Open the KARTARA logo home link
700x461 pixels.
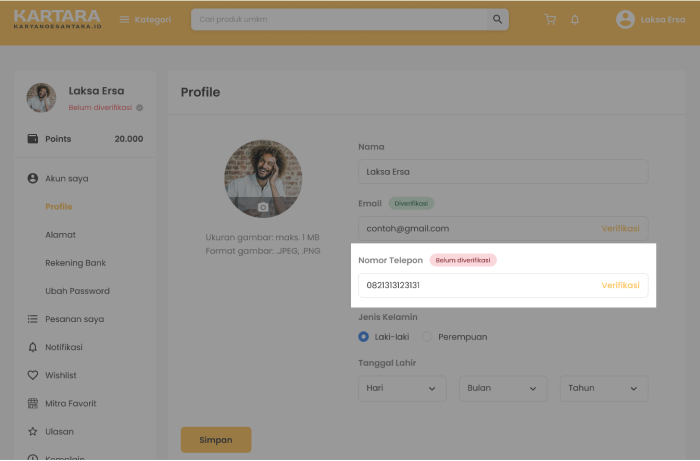pos(58,19)
